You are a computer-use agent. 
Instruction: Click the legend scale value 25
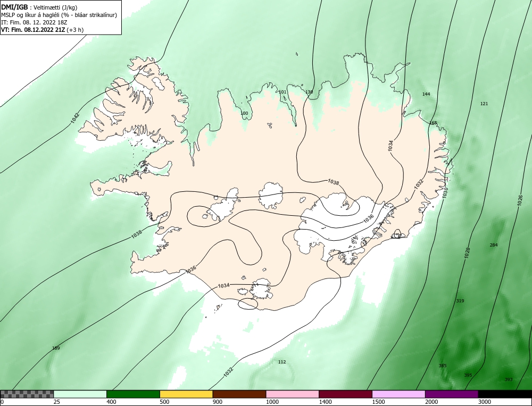(57, 402)
